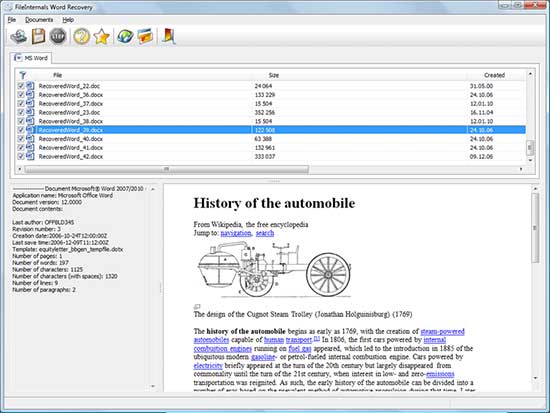Screen dimensions: 550x413
Task: Click the preview pane vertical scrollbar thumb
Action: click(535, 227)
